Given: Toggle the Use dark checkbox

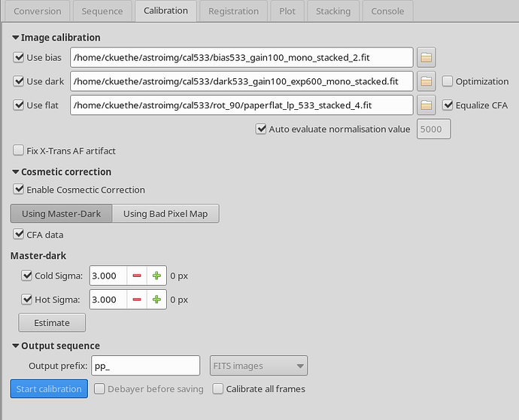Looking at the screenshot, I should (18, 81).
